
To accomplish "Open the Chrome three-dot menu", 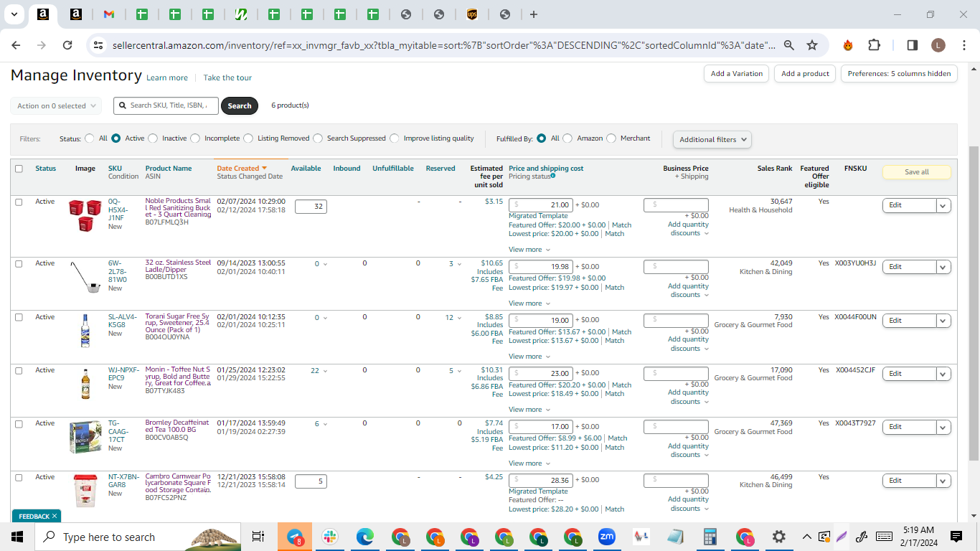I will [963, 45].
